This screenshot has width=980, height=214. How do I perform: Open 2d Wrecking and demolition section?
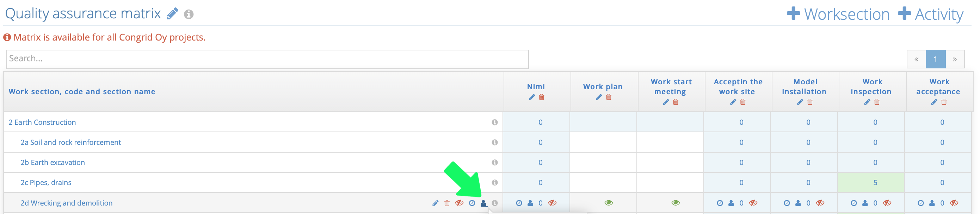67,203
